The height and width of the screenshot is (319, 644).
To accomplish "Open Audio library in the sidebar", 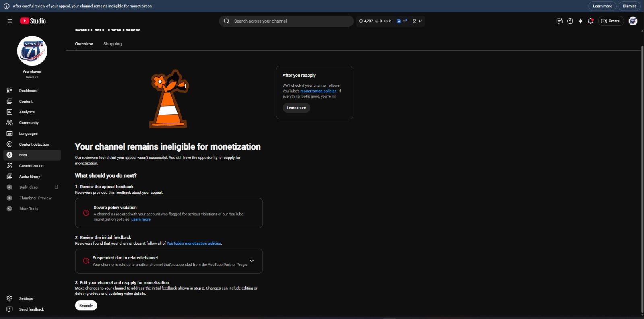I will pos(32,177).
